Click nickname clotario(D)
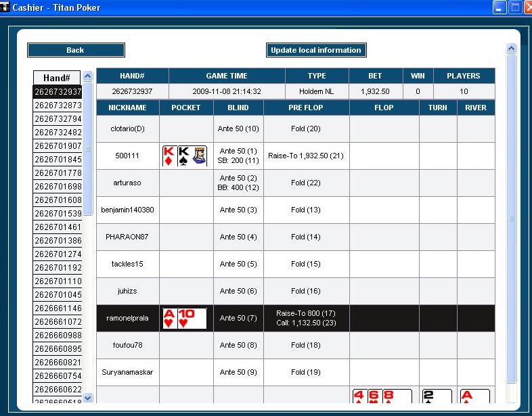Screen dimensions: 532x416 127,129
